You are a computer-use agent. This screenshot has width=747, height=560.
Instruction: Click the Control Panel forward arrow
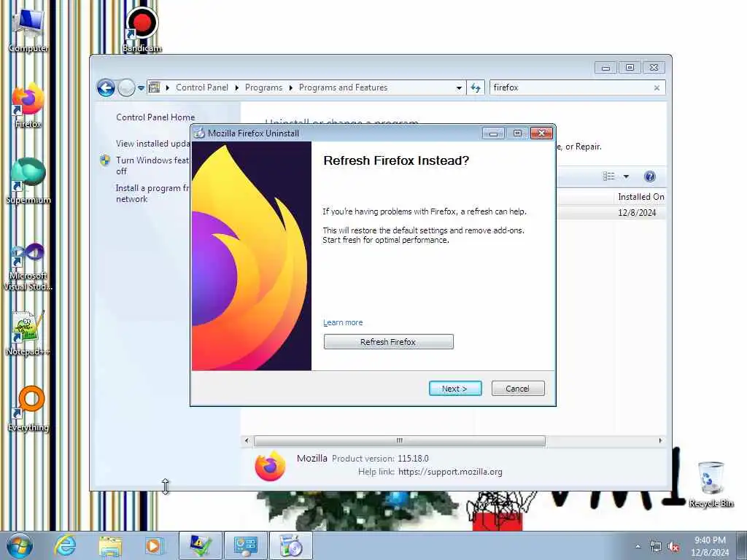[126, 87]
